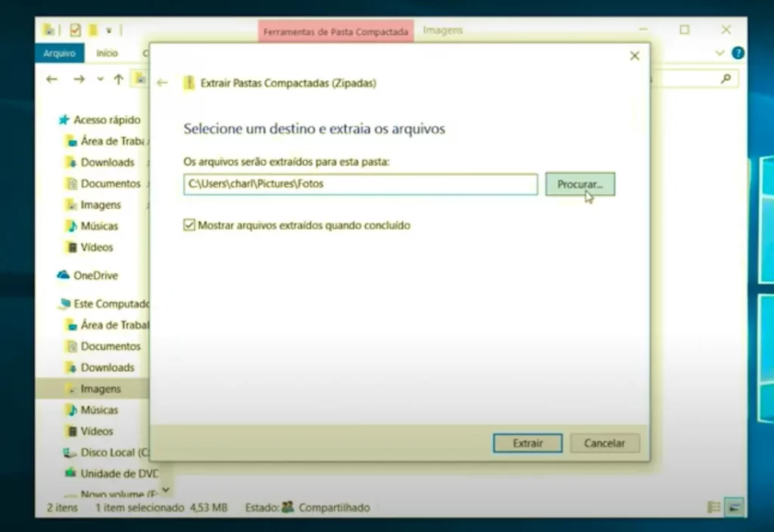Click the folder icon in Explorer title bar
Image resolution: width=774 pixels, height=532 pixels.
coord(49,30)
